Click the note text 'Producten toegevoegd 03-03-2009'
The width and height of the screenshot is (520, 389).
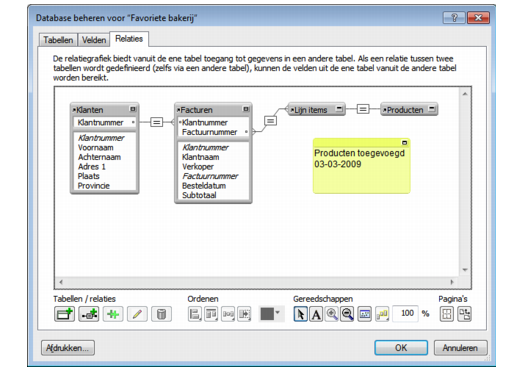[x=359, y=158]
